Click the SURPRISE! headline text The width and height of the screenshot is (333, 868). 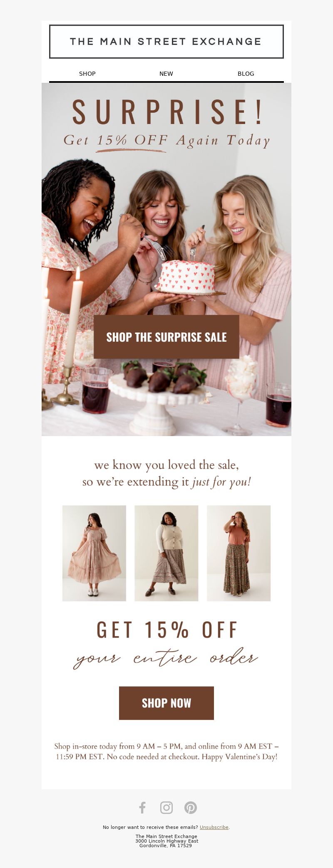[x=167, y=112]
